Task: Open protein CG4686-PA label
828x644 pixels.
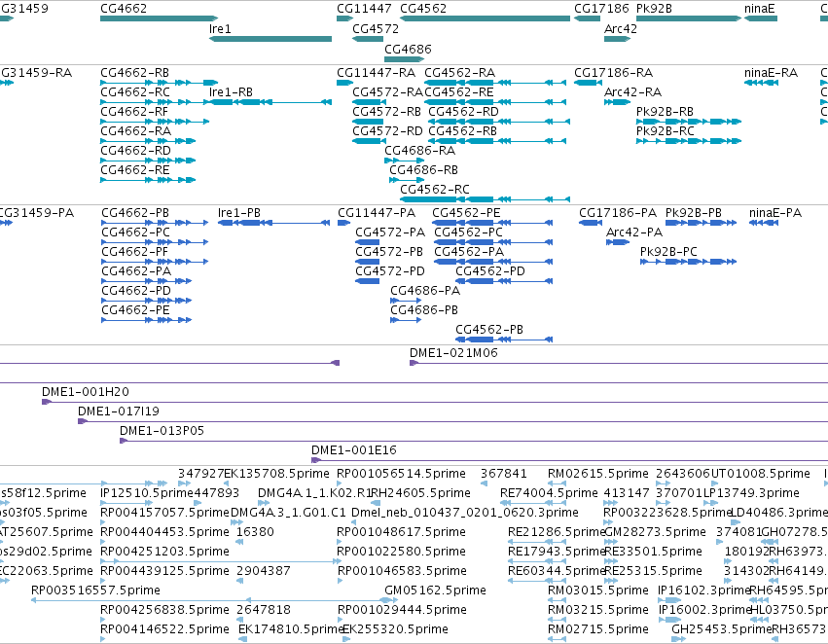Action: click(425, 290)
